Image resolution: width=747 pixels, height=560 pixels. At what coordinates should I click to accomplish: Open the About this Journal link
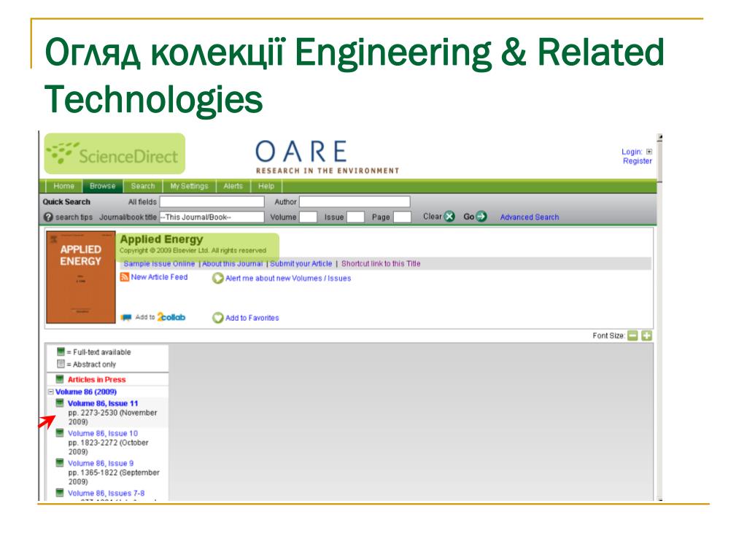(233, 264)
